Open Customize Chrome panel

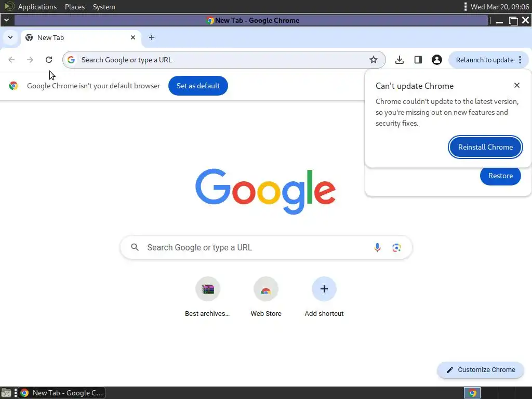[x=481, y=370]
